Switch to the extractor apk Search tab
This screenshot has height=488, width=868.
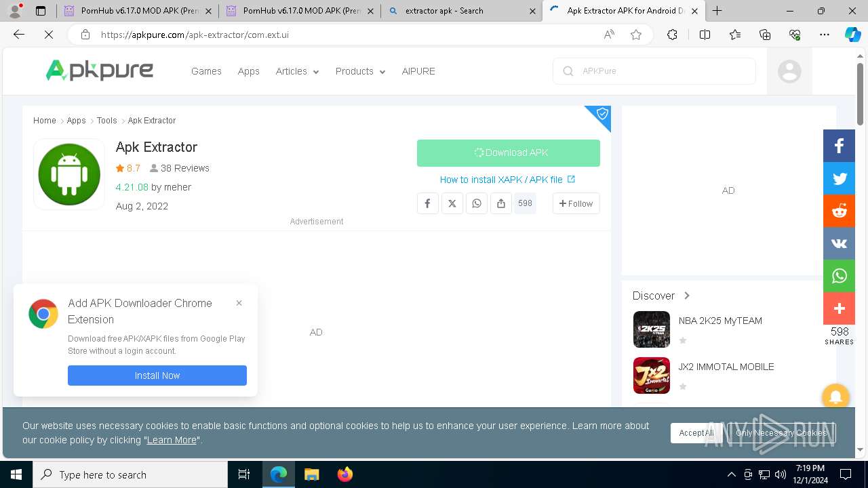[461, 11]
